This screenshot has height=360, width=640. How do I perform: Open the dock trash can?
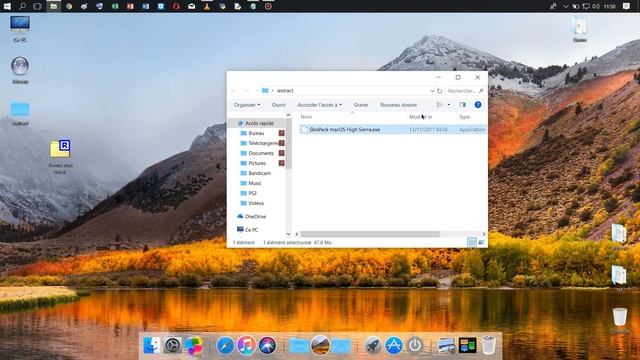[x=489, y=345]
